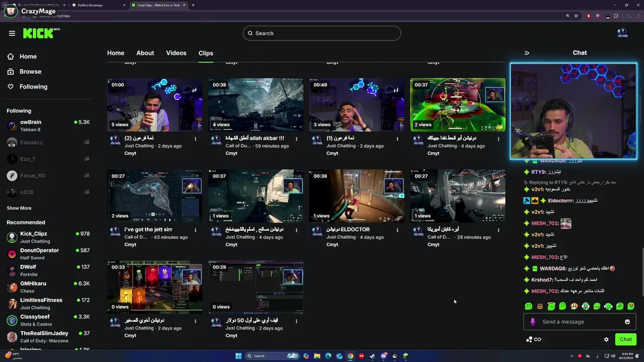Play the 00:29 clip with 0 views

(256, 287)
